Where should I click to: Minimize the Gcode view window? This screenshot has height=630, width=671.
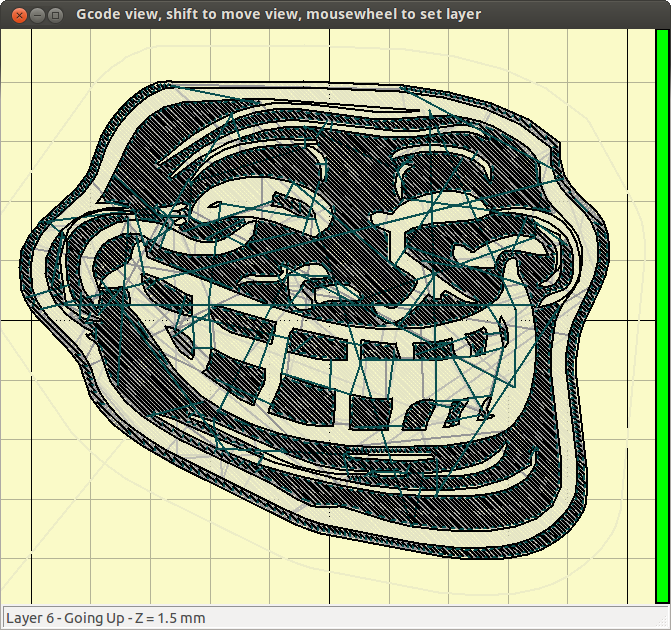36,14
